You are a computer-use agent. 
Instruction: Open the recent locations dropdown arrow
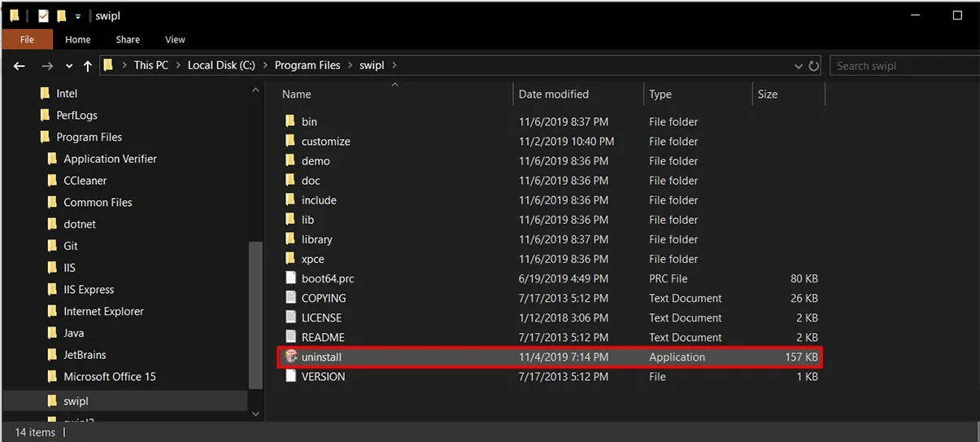pos(68,67)
